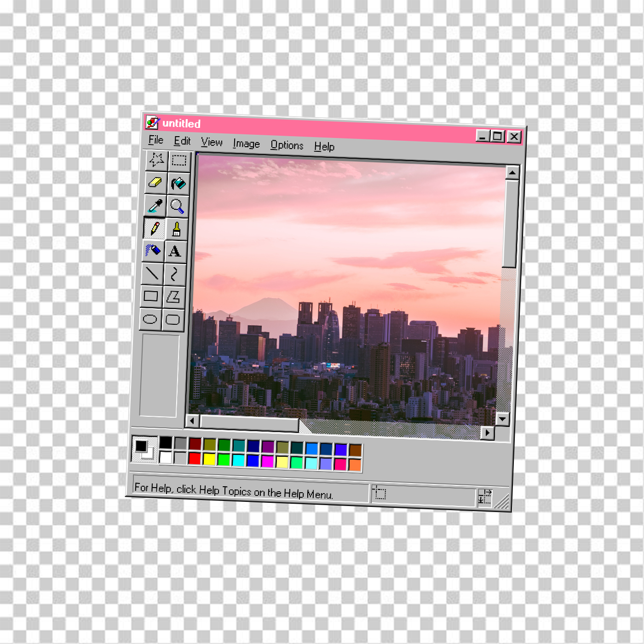This screenshot has height=644, width=644.
Task: Click the vertical scrollbar down arrow
Action: [502, 419]
